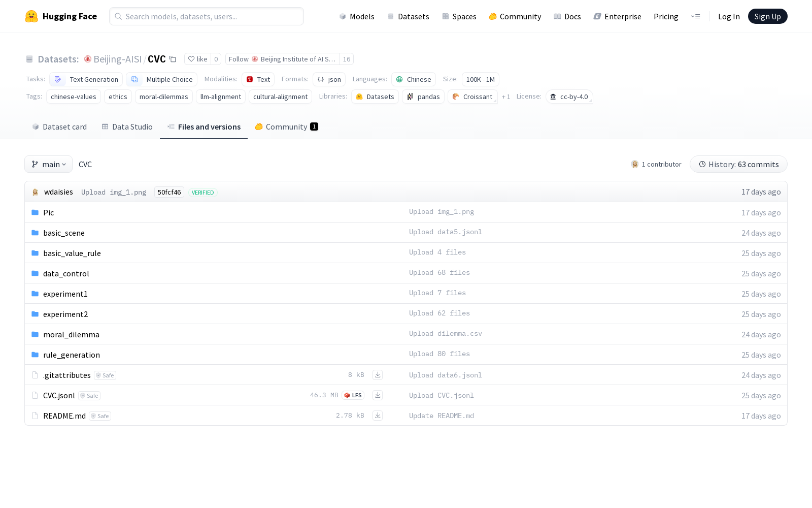Switch to the Dataset card tab
Screen dimensions: 812x508
[x=59, y=126]
